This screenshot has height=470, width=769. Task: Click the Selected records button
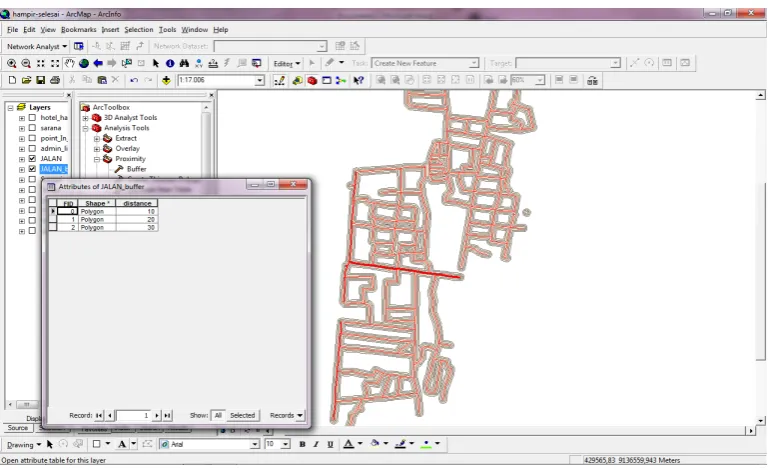pos(242,415)
